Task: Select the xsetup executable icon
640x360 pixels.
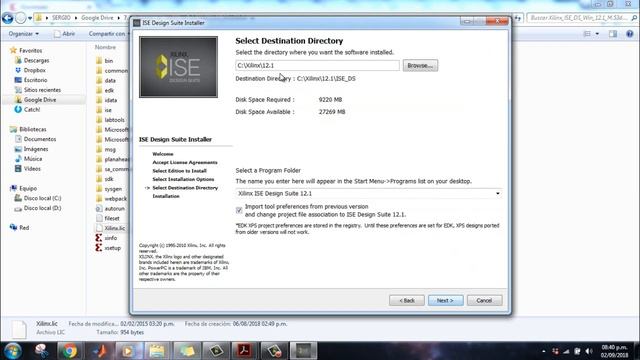Action: 99,248
